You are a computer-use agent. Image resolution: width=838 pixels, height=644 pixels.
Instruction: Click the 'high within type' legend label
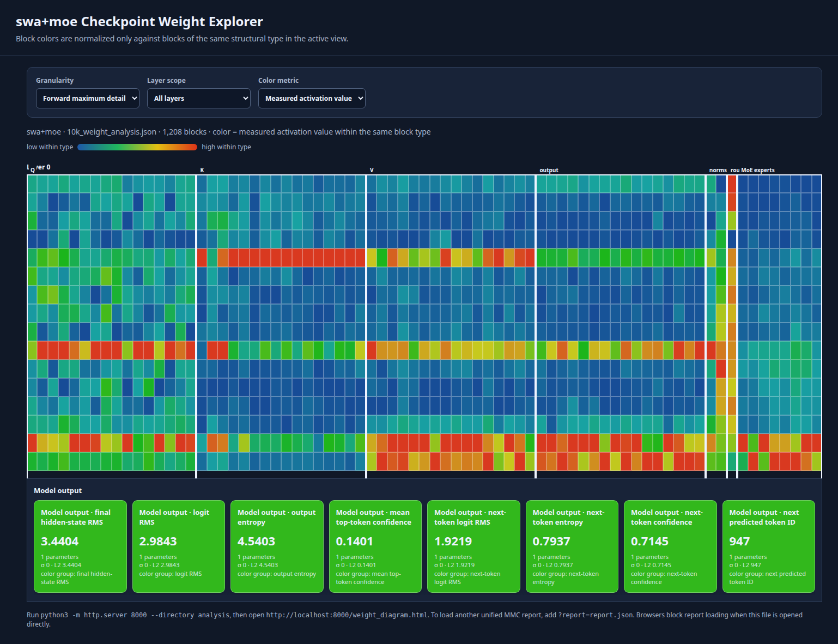click(x=226, y=147)
